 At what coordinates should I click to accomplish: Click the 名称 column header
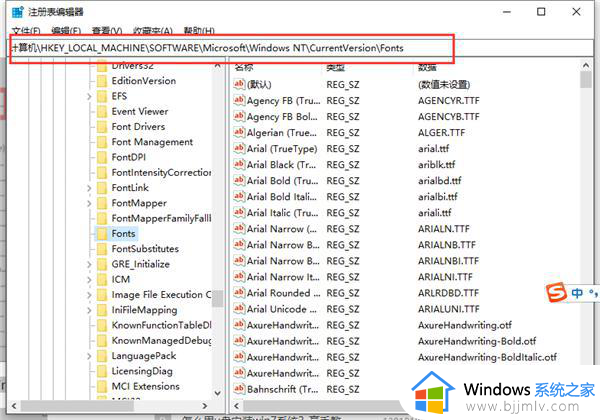[244, 67]
